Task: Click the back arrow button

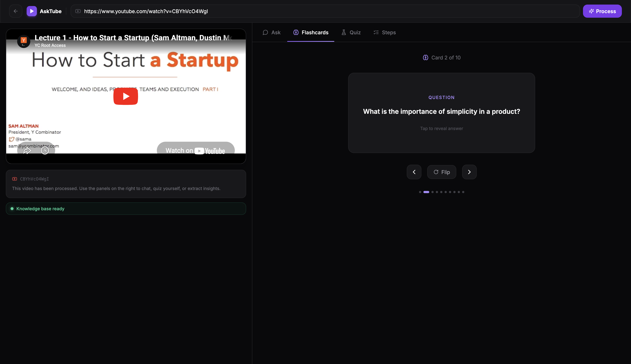Action: point(16,11)
